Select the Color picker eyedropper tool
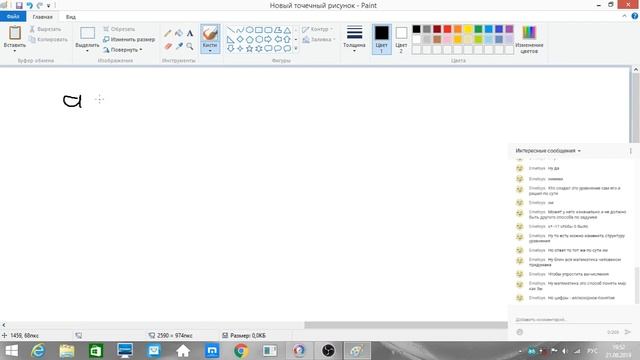 click(179, 46)
